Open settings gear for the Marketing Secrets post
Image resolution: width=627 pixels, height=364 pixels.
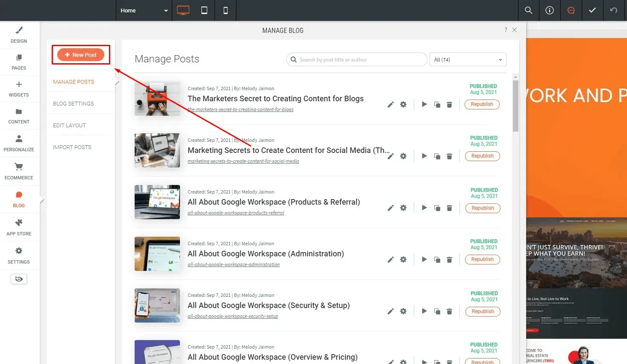point(403,156)
